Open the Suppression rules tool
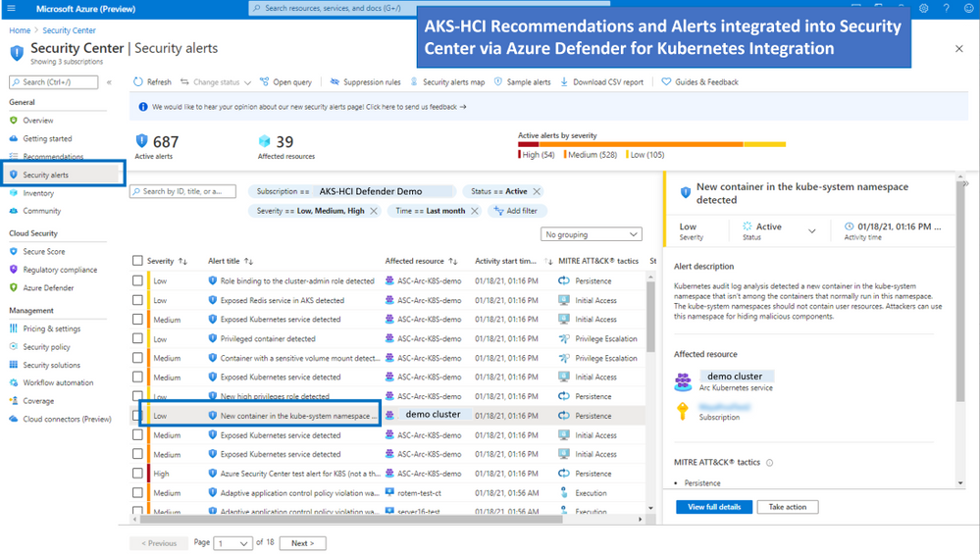980x554 pixels. tap(366, 81)
